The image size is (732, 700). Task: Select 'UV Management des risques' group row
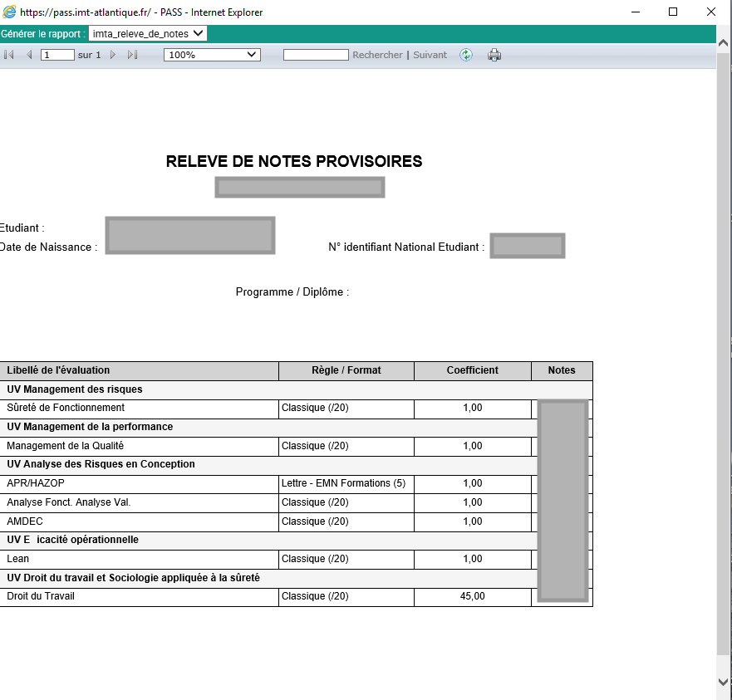point(296,389)
